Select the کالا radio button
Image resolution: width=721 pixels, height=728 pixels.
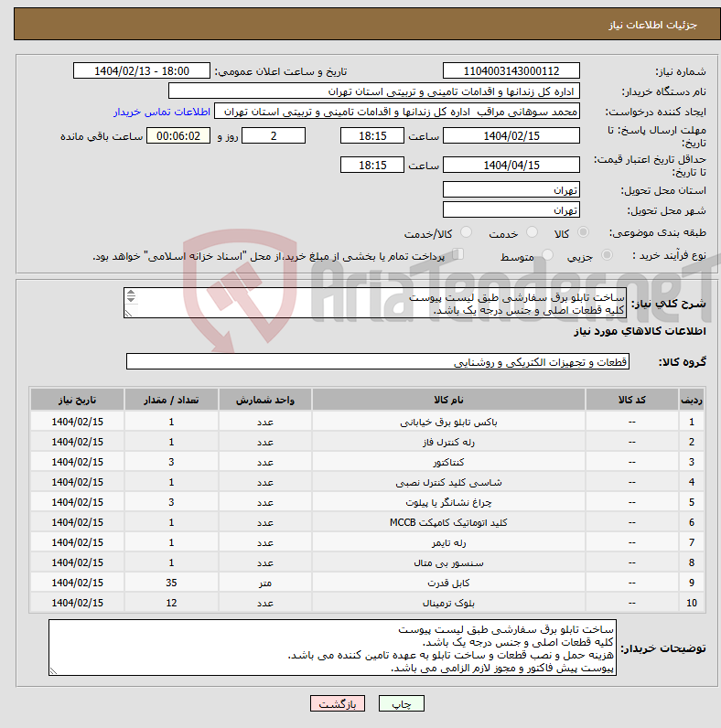583,232
